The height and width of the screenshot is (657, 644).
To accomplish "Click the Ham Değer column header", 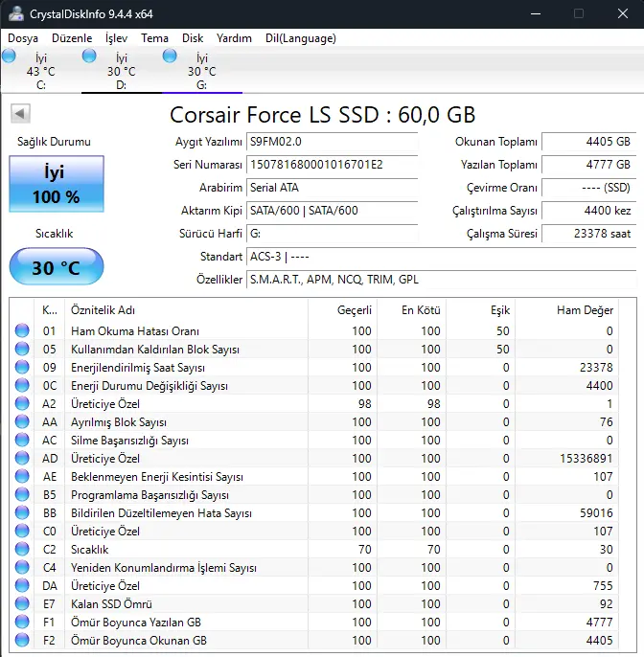I will [x=567, y=310].
